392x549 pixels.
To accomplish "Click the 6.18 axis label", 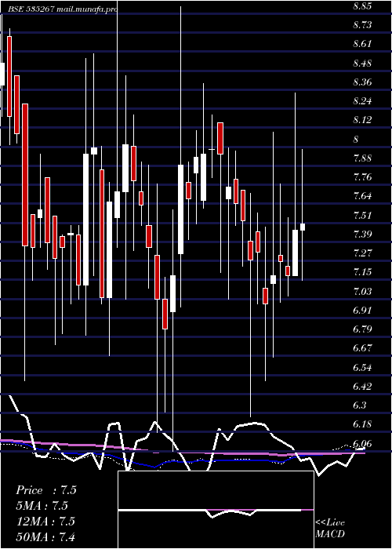I will [362, 424].
